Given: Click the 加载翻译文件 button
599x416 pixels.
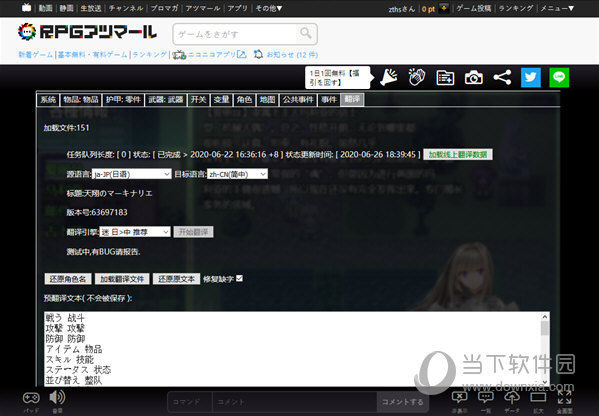Looking at the screenshot, I should pos(122,278).
